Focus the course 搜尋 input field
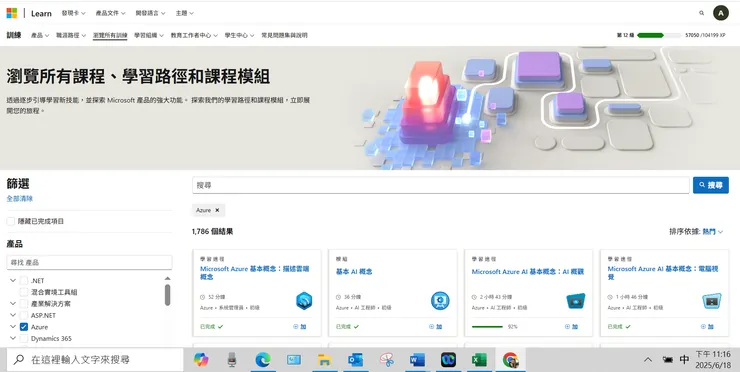Screen dimensions: 740x372 [x=441, y=185]
